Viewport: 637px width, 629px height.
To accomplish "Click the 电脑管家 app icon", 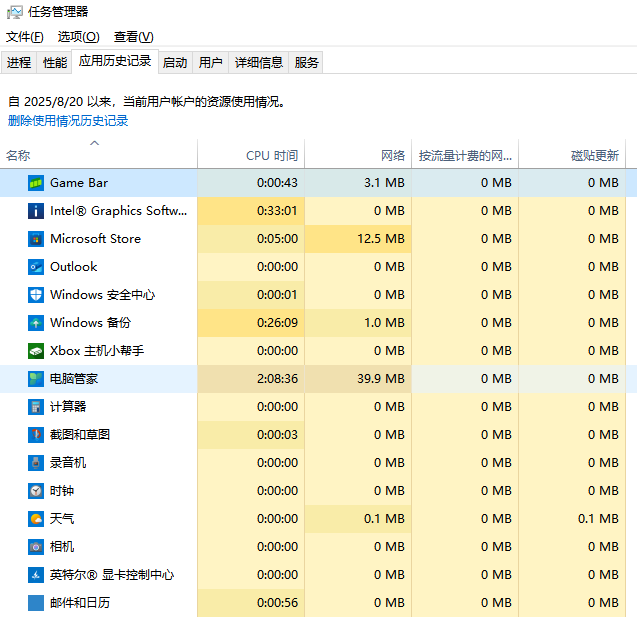I will point(36,379).
